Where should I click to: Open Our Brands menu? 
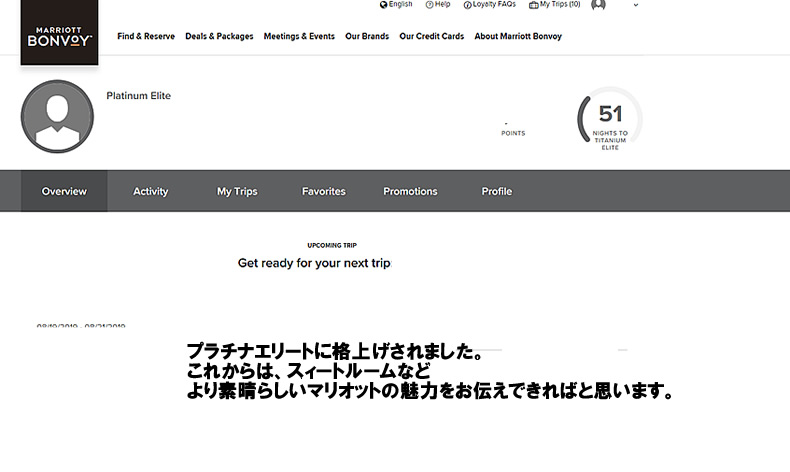367,36
